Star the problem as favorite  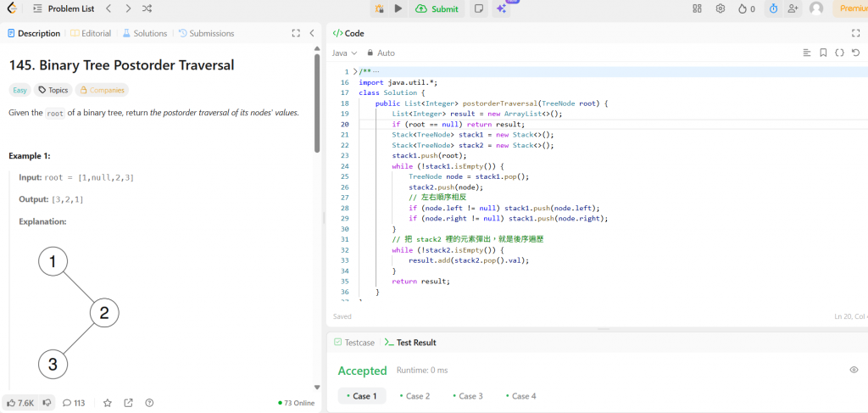click(x=108, y=403)
